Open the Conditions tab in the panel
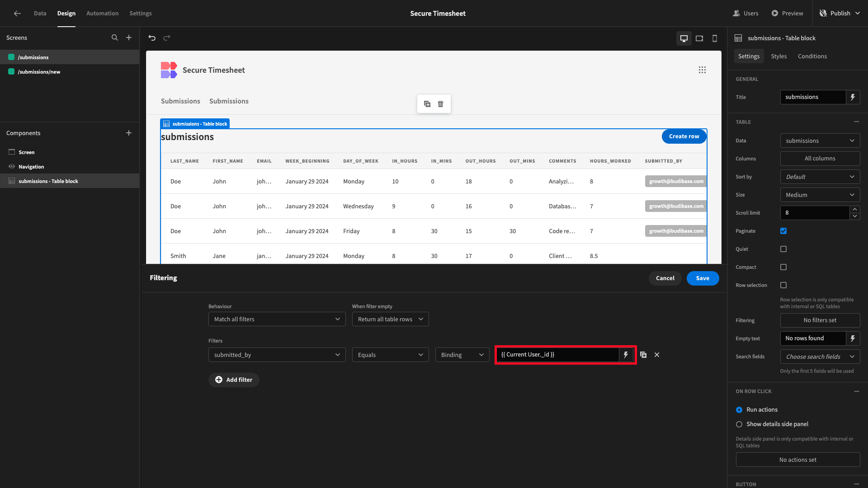 point(812,56)
